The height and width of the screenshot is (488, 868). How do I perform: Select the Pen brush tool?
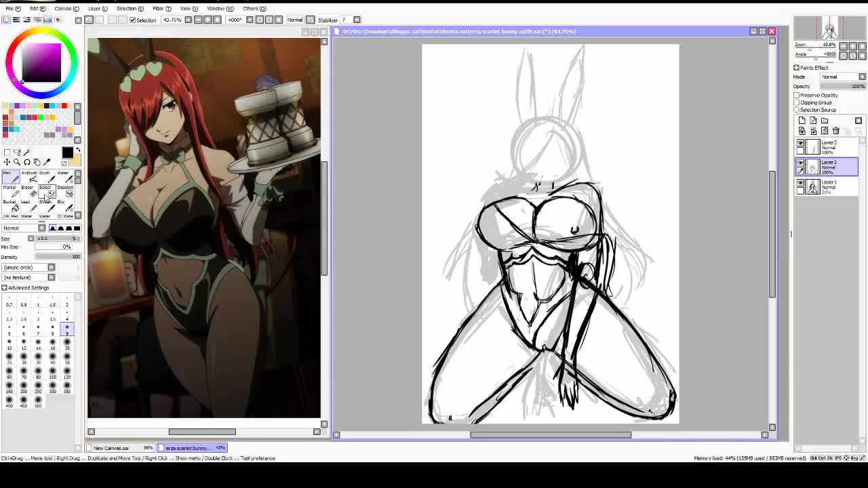(11, 176)
